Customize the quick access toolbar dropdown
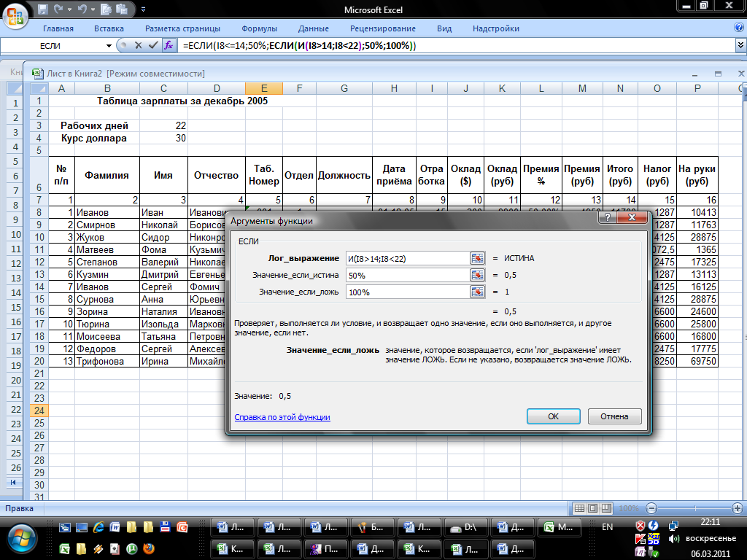This screenshot has width=747, height=560. pyautogui.click(x=144, y=9)
